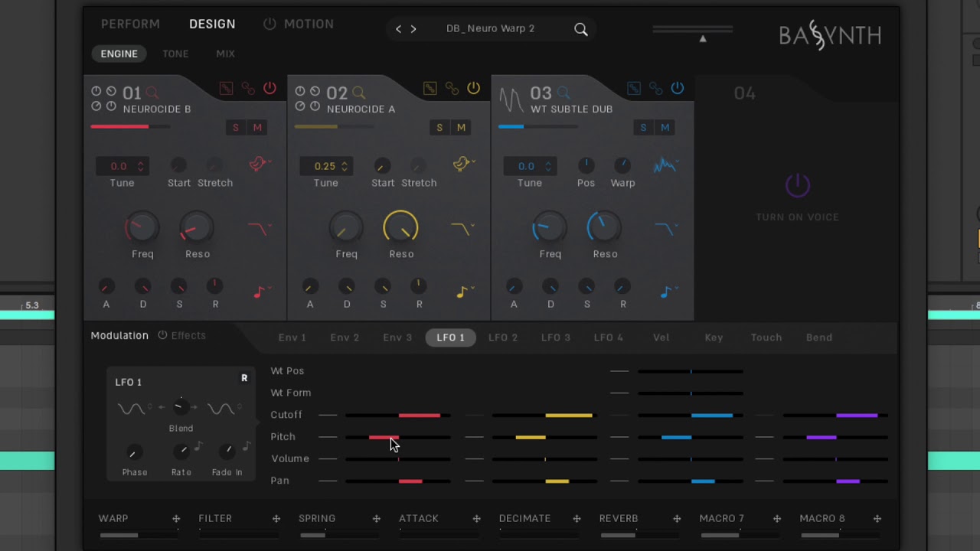This screenshot has width=980, height=551.
Task: Open voice 02 routing square icon
Action: click(430, 89)
